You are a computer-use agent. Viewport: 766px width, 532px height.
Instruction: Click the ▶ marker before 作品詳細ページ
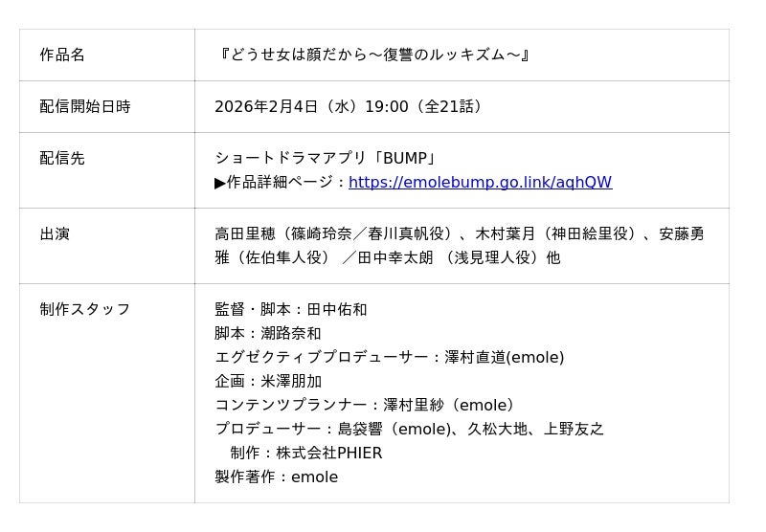220,183
